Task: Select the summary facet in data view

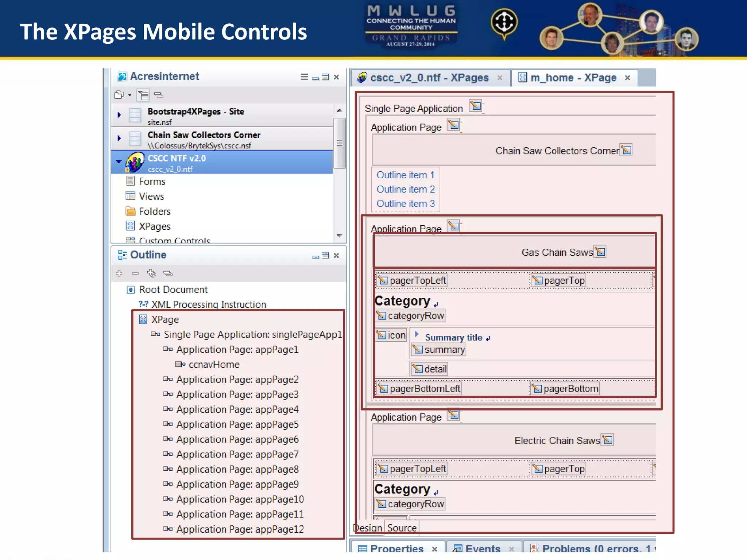Action: (439, 350)
